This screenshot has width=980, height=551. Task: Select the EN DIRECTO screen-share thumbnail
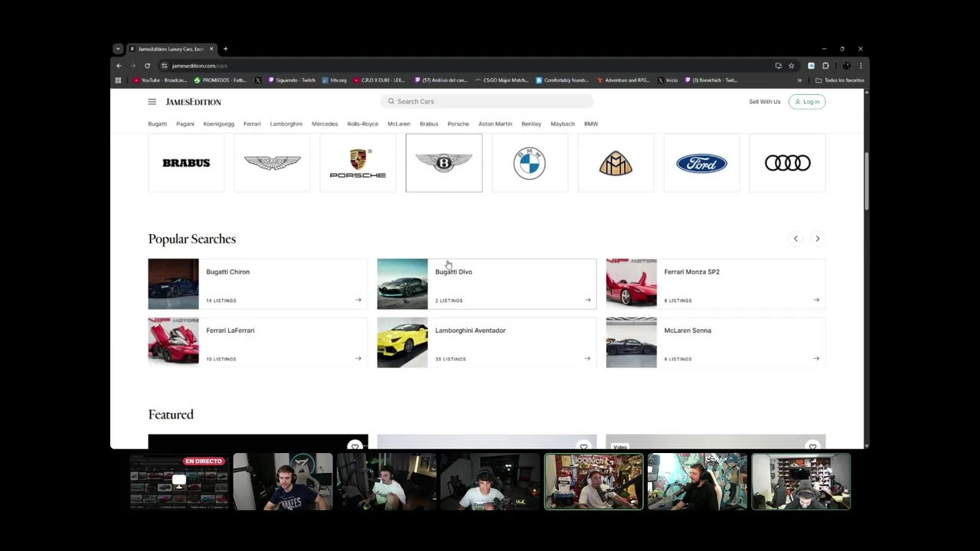click(178, 482)
